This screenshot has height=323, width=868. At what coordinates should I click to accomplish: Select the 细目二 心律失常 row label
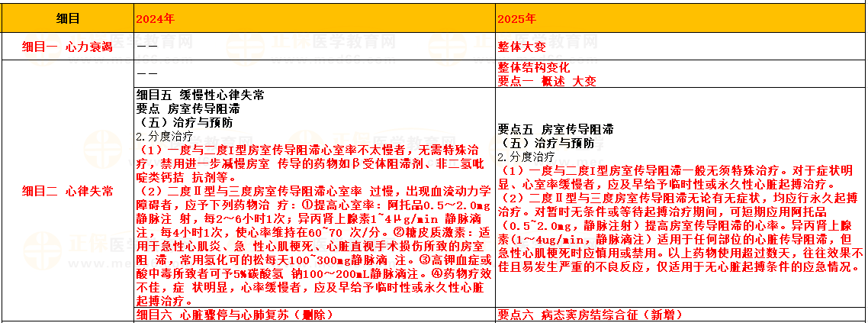[67, 191]
